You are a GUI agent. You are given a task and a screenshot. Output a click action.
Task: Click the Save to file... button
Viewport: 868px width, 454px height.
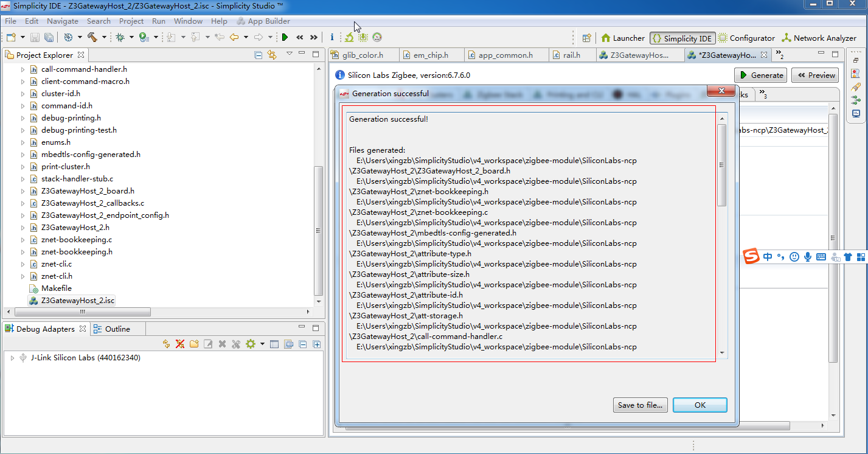[641, 405]
